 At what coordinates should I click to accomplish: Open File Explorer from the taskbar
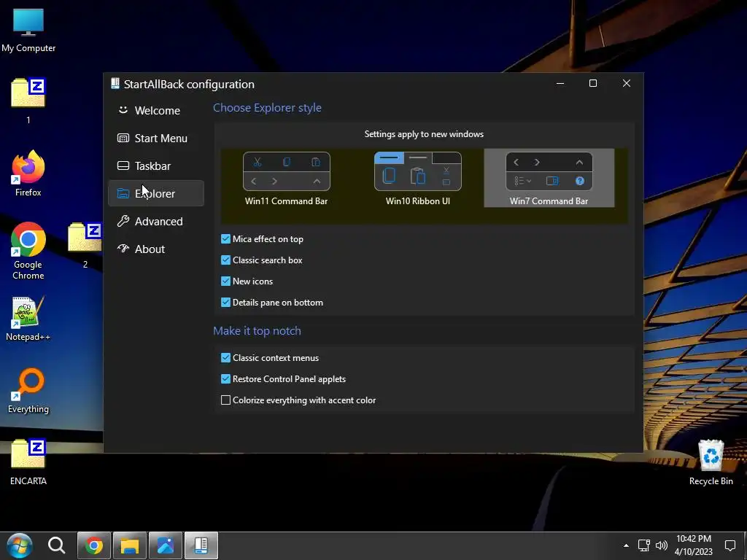click(130, 545)
